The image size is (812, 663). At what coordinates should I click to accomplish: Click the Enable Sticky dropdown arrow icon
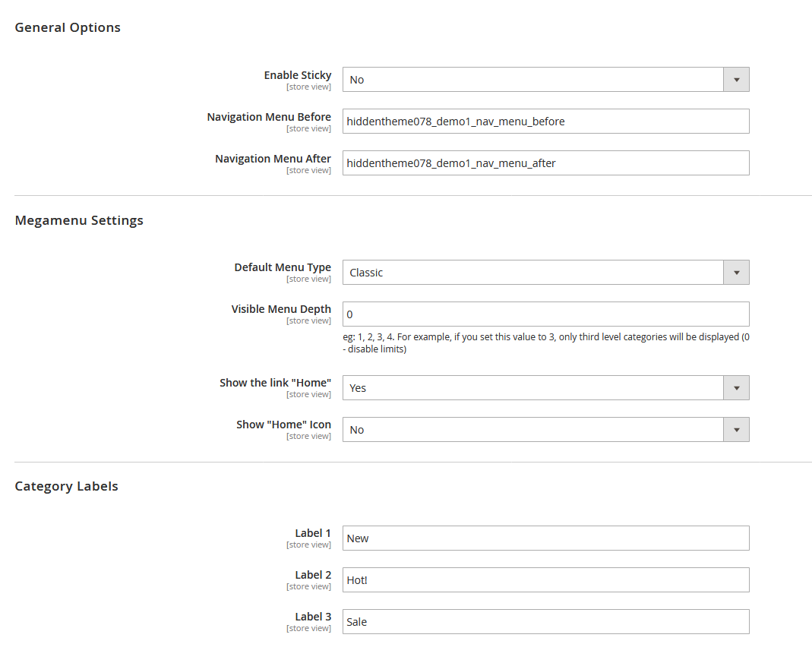736,79
